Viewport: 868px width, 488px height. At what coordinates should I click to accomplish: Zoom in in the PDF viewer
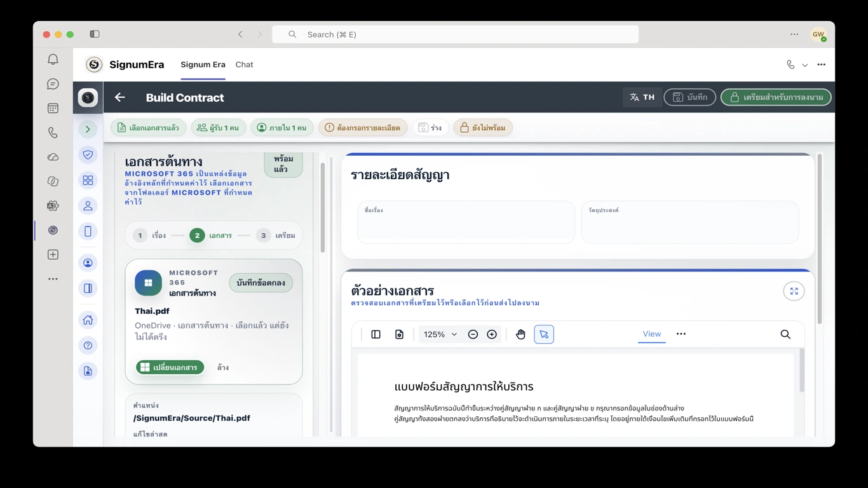pos(492,334)
